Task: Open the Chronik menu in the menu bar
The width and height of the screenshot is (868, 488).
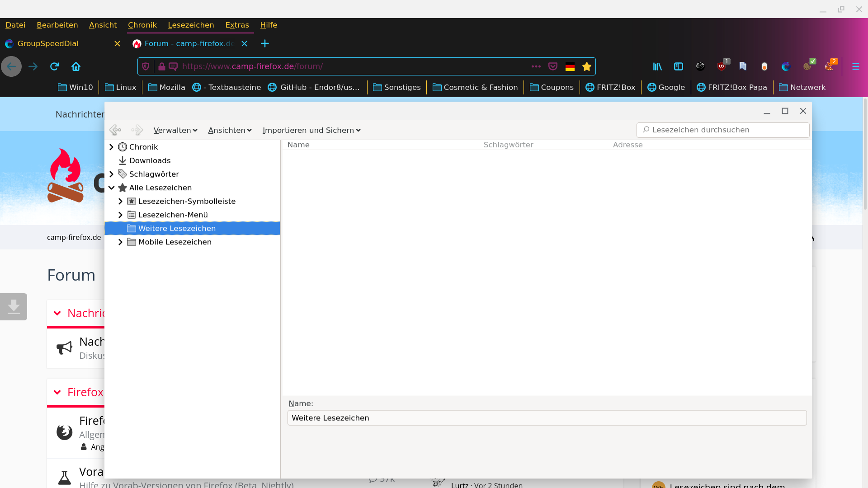Action: point(142,25)
